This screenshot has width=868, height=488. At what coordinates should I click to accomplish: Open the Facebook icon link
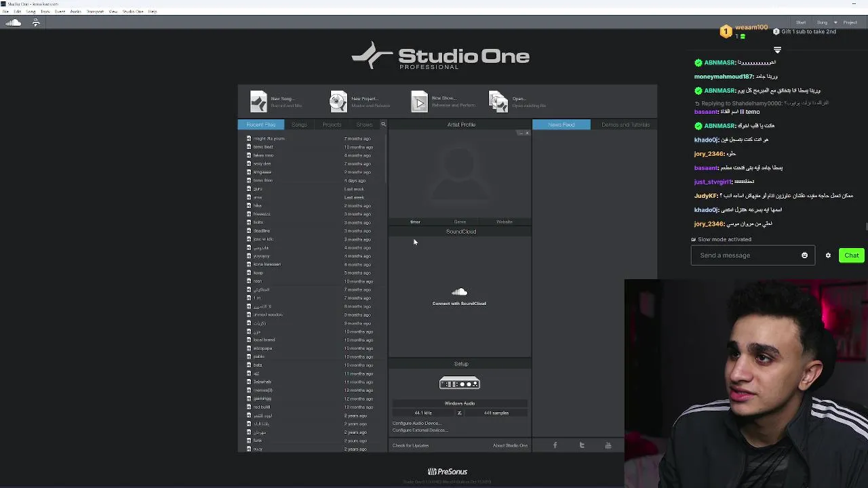point(555,445)
